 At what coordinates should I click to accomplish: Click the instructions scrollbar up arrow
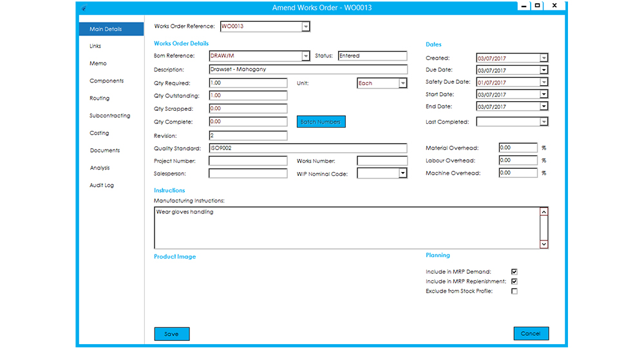point(544,212)
